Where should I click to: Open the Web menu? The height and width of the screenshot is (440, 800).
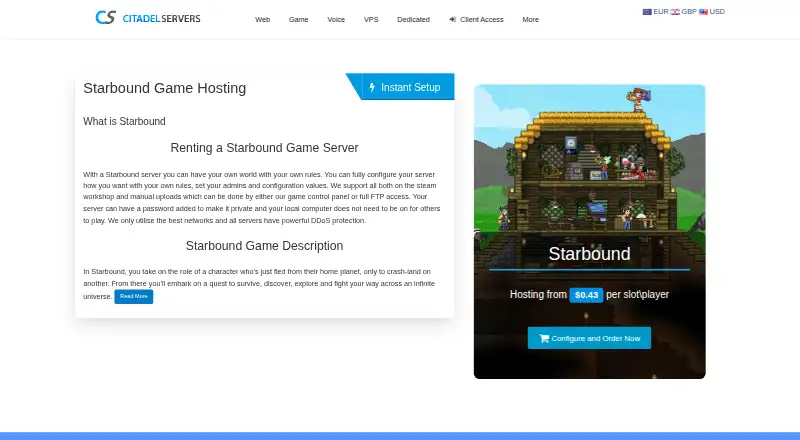tap(262, 19)
